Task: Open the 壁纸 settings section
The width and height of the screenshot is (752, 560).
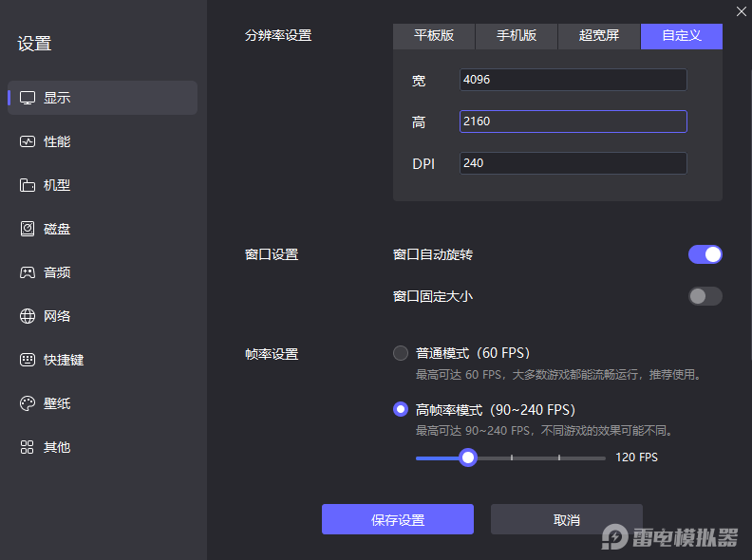Action: 103,403
